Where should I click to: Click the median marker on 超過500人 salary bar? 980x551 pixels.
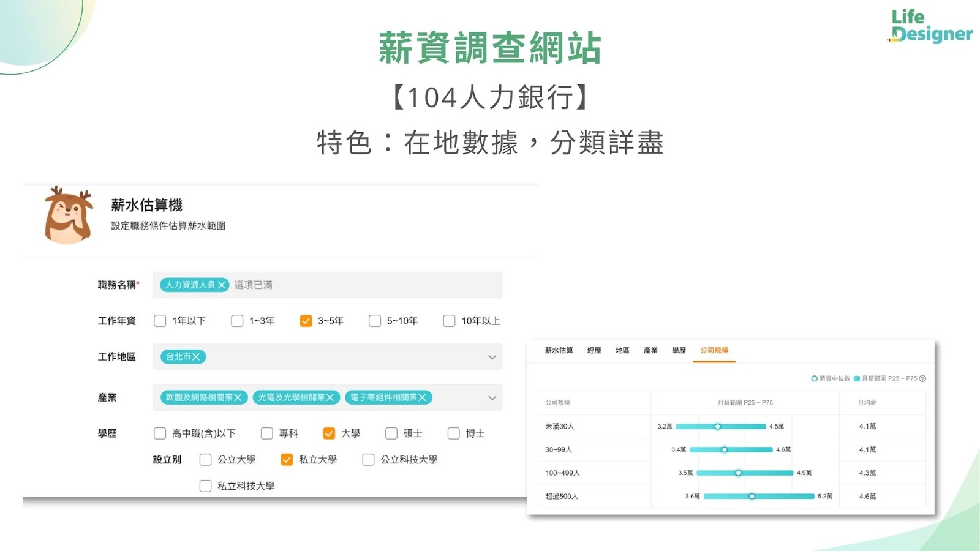(752, 497)
